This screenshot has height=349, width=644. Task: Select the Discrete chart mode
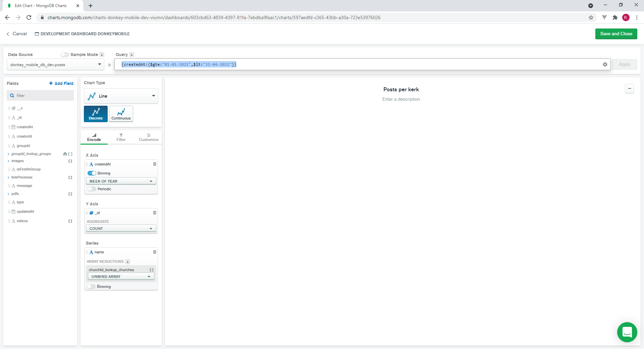pyautogui.click(x=95, y=114)
